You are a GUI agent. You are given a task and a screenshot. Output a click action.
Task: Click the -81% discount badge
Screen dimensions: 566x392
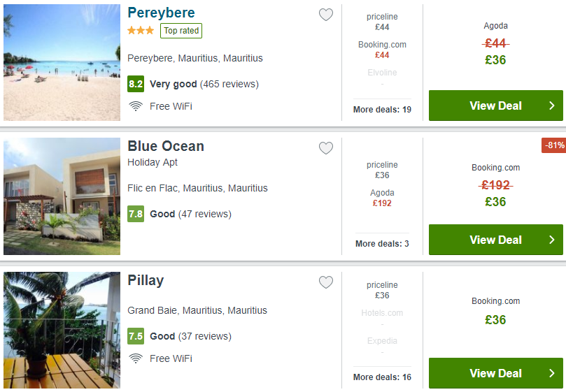(x=553, y=145)
